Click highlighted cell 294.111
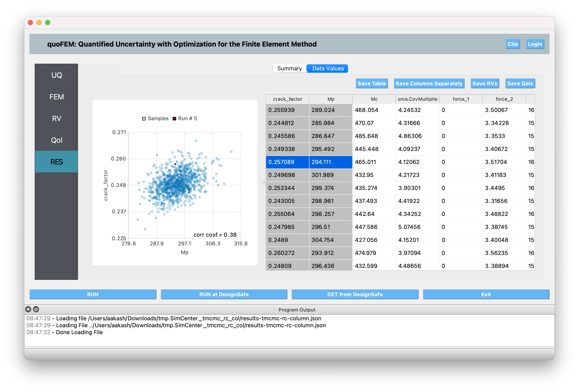The height and width of the screenshot is (392, 579). click(x=331, y=162)
